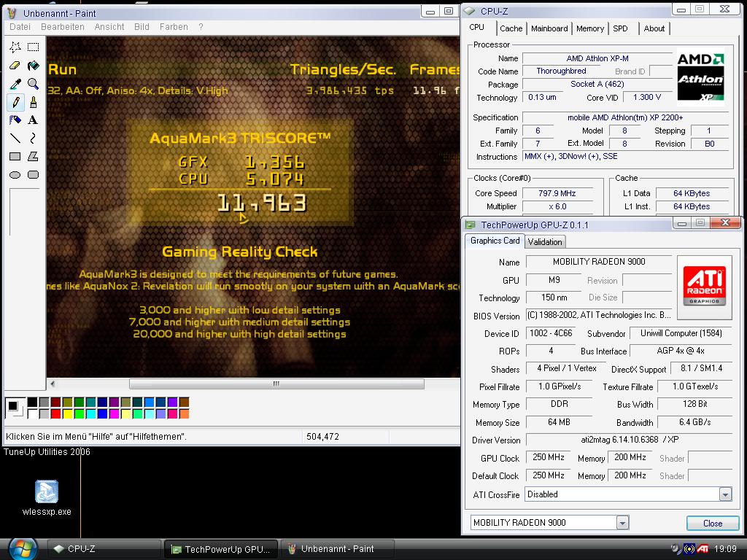Select the Text tool (letter A)

pyautogui.click(x=33, y=120)
